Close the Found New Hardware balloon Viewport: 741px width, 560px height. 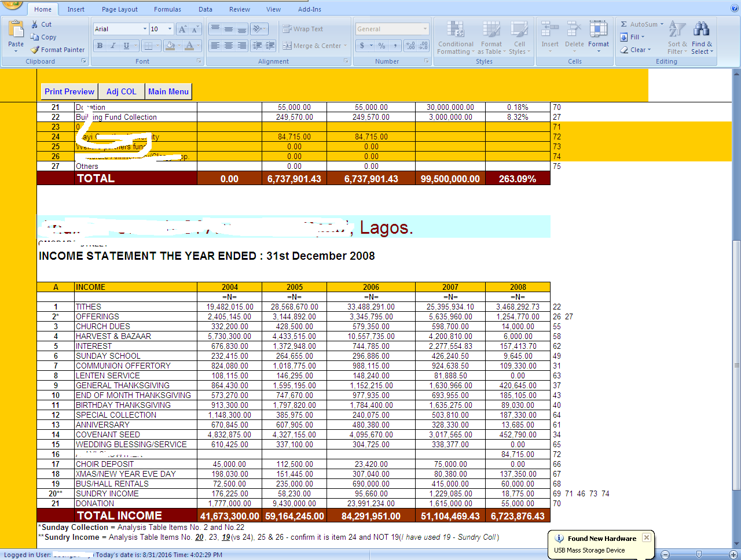pyautogui.click(x=647, y=537)
